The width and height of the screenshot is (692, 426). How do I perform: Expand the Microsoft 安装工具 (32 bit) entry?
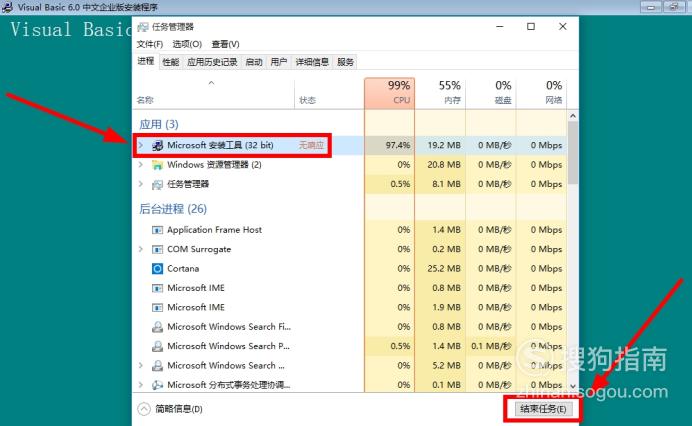click(141, 145)
